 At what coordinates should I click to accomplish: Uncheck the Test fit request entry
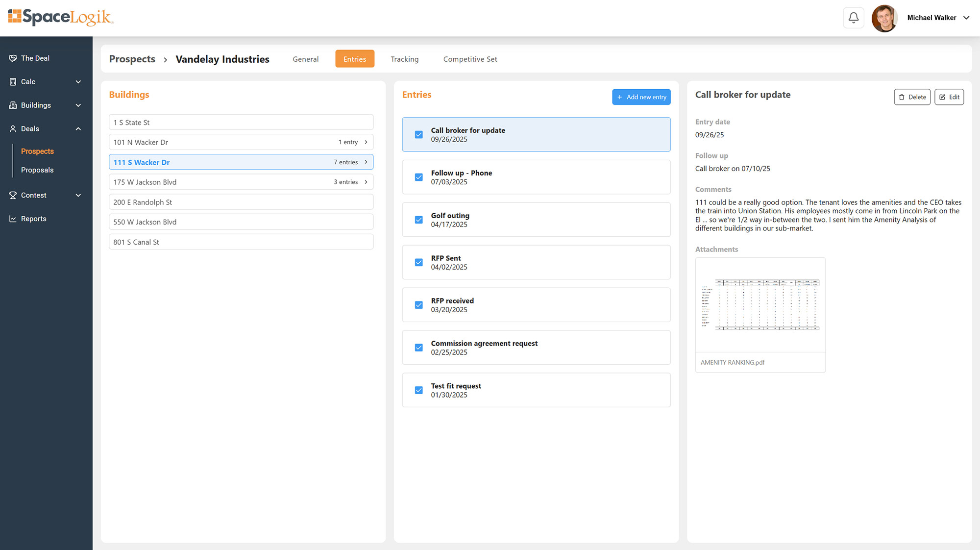click(x=418, y=390)
